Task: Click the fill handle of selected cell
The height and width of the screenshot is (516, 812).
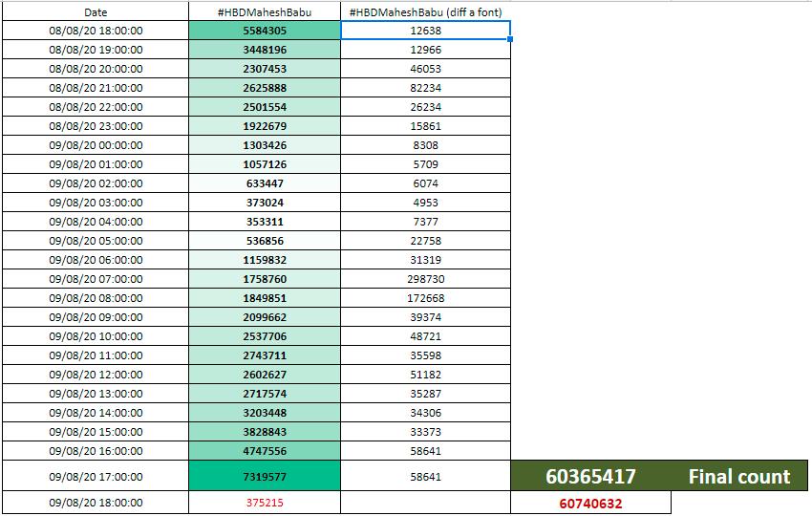Action: click(510, 39)
